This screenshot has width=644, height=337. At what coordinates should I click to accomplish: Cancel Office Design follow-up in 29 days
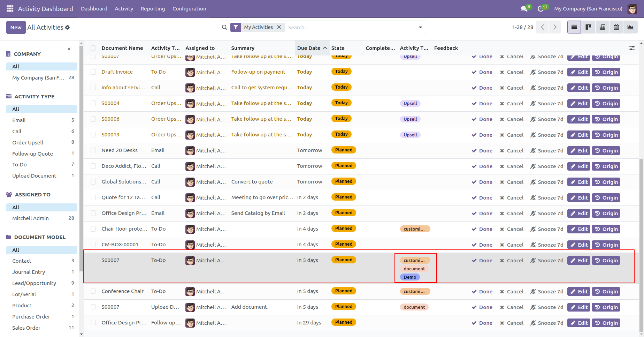512,323
